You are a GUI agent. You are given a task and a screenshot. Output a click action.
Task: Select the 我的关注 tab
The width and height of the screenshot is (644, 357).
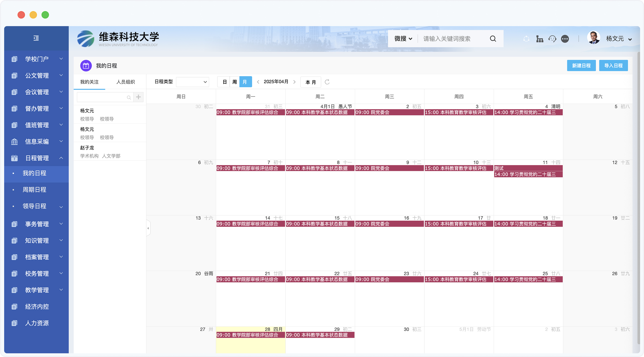click(89, 82)
